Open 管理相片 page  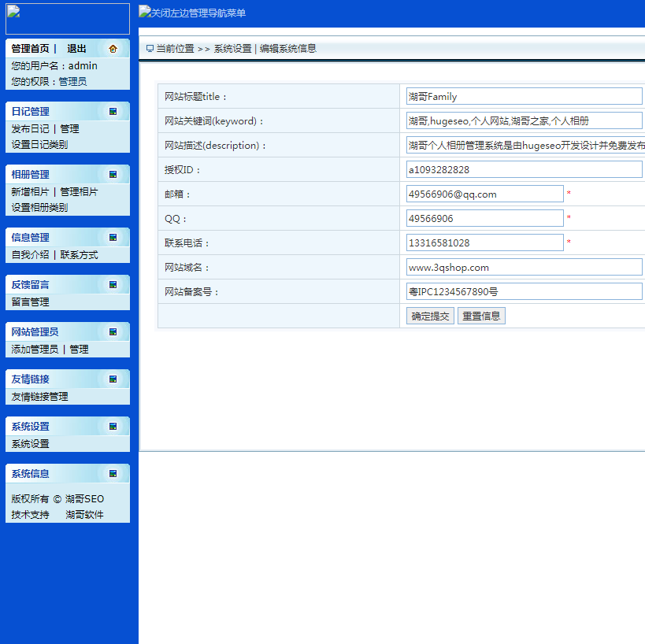coord(79,191)
